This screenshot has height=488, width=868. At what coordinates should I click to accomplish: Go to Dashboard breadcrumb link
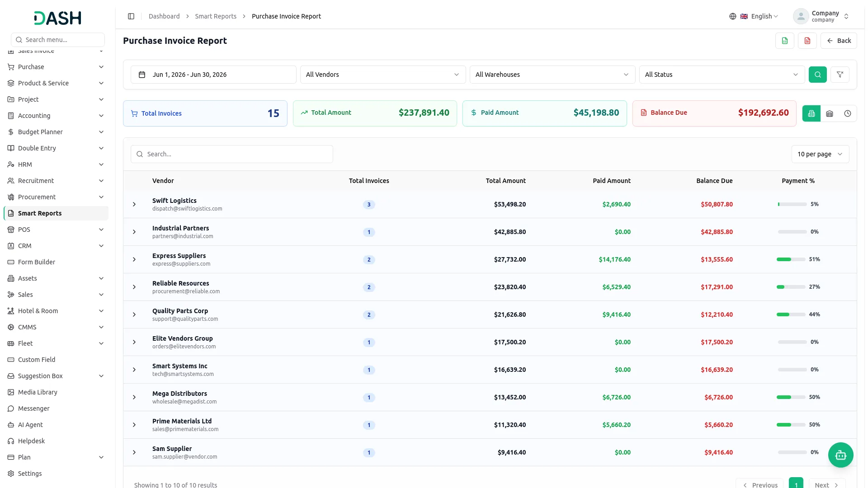tap(164, 16)
